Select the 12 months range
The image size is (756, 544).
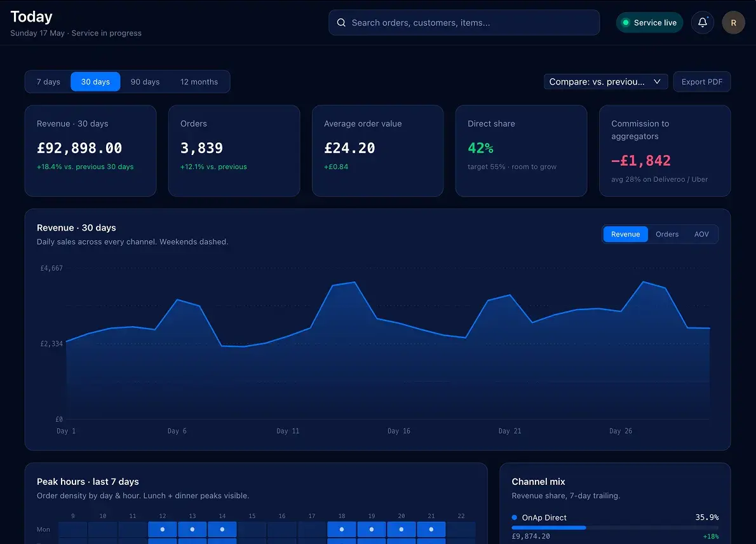199,82
